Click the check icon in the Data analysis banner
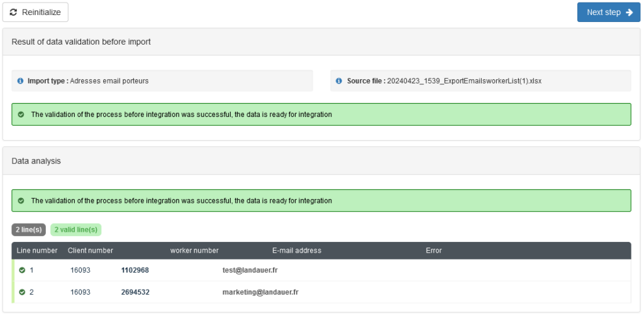 click(x=21, y=200)
